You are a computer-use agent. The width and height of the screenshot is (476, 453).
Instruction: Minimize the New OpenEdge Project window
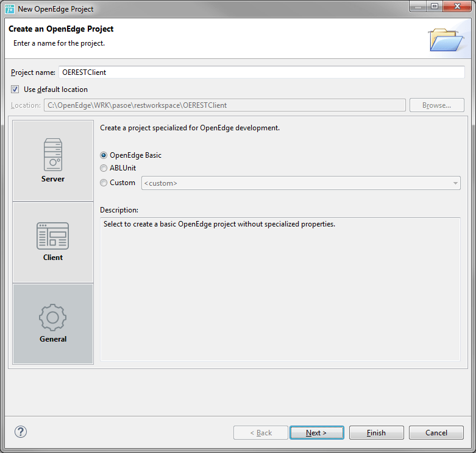(x=418, y=6)
